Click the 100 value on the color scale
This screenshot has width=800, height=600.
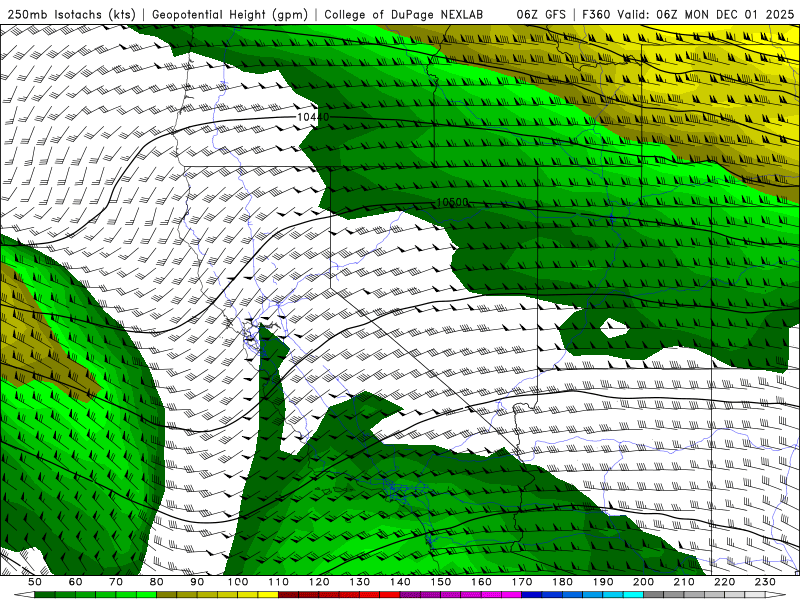pos(238,582)
